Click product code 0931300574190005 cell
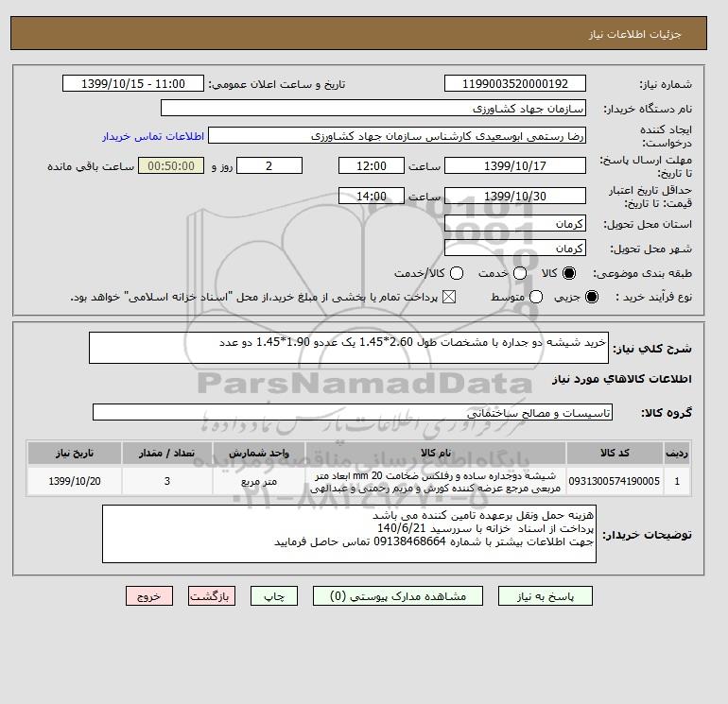The width and height of the screenshot is (728, 704). pyautogui.click(x=615, y=481)
